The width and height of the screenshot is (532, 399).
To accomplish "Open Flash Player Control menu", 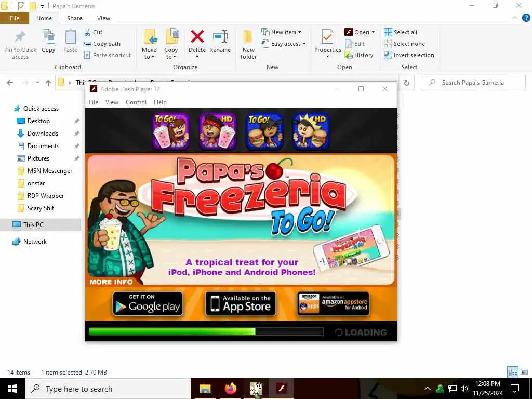I will tap(136, 102).
